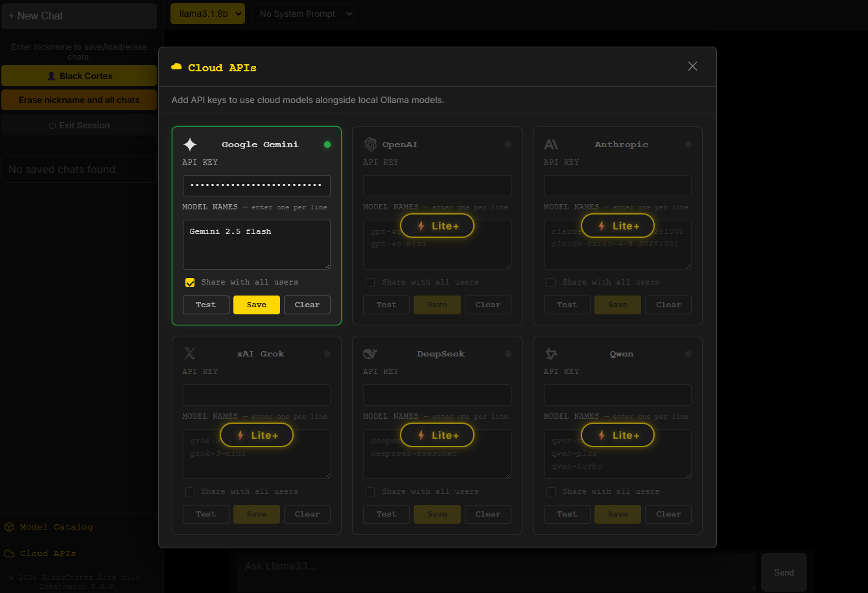Close the Cloud APIs dialog

[692, 66]
